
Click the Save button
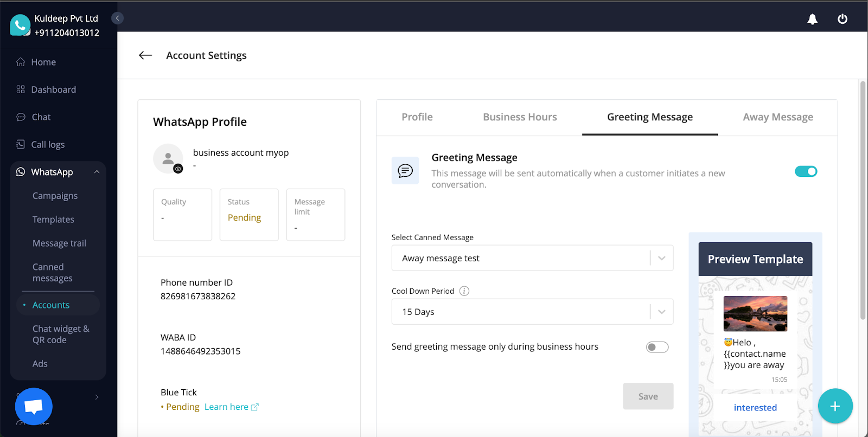tap(648, 396)
